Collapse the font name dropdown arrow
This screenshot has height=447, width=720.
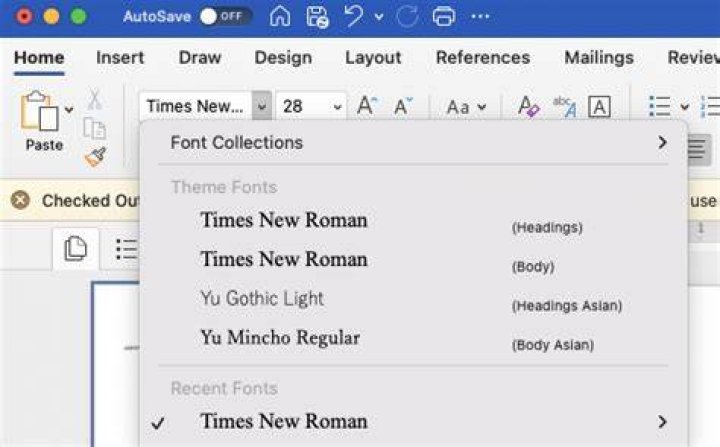tap(262, 107)
